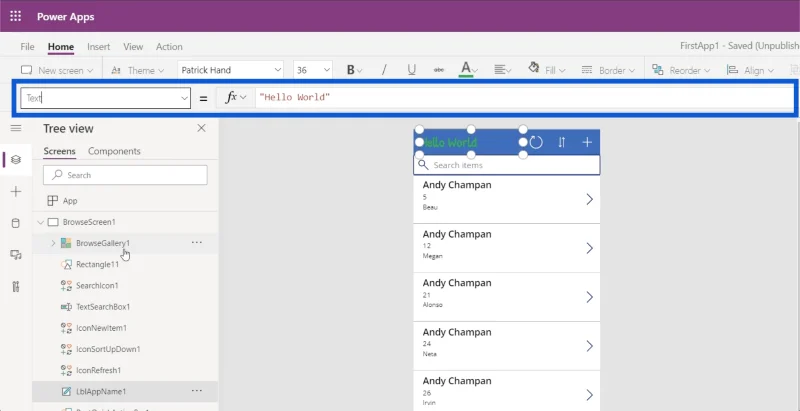Toggle strikethrough formatting

[439, 70]
